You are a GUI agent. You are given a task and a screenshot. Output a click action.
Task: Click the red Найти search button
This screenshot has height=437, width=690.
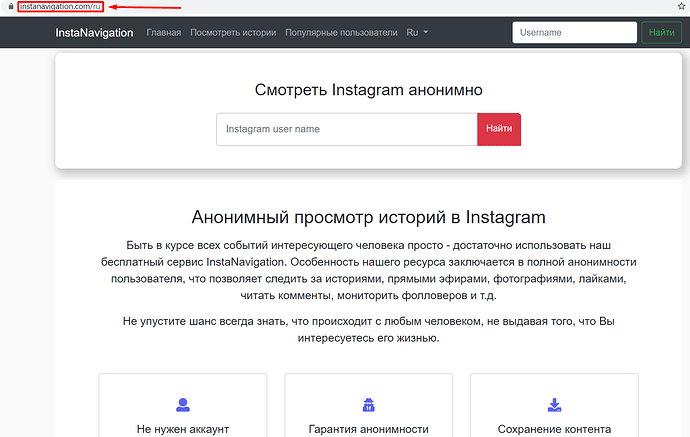(x=499, y=129)
